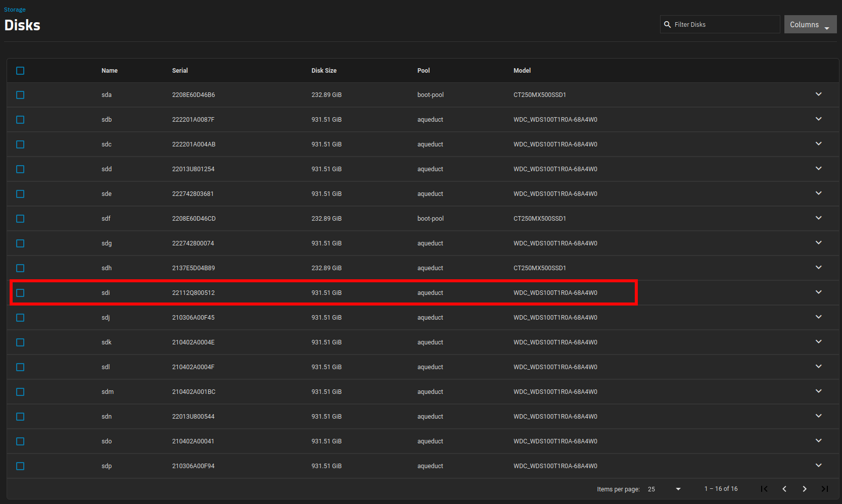Select the checkbox for disk sdl

coord(20,367)
